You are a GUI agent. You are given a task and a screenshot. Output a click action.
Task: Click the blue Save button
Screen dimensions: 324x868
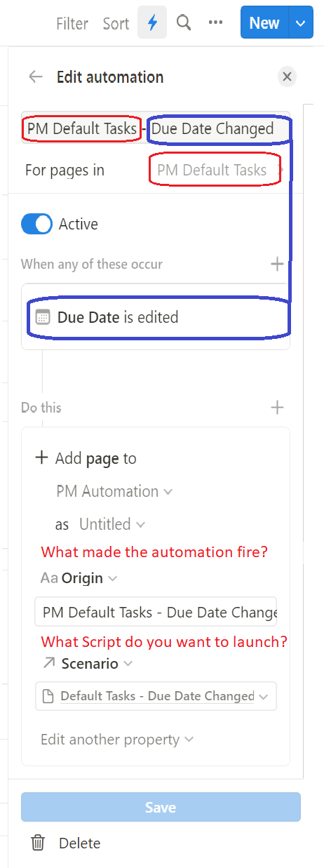161,808
